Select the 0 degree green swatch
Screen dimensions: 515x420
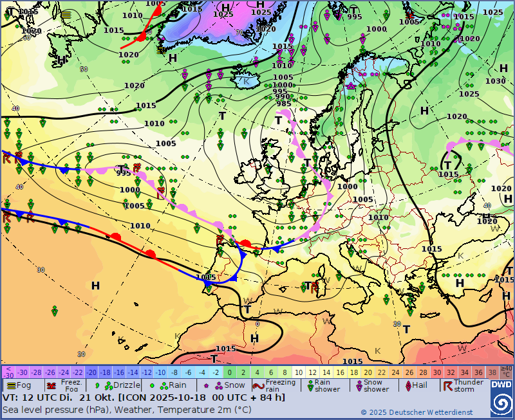click(x=230, y=372)
